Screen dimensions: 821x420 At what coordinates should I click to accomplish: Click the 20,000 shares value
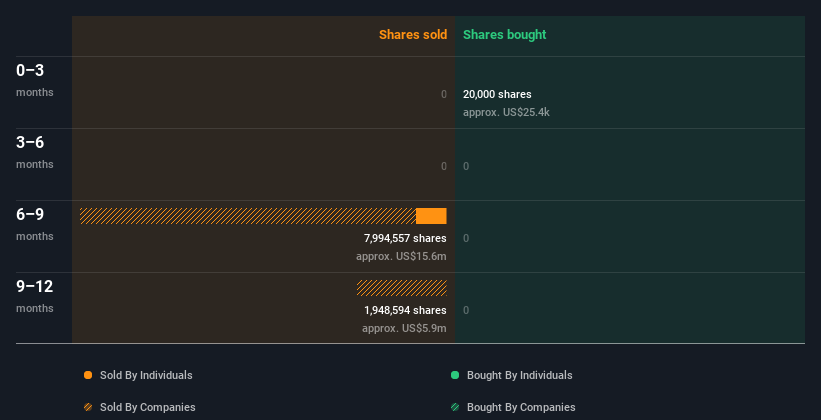tap(497, 94)
